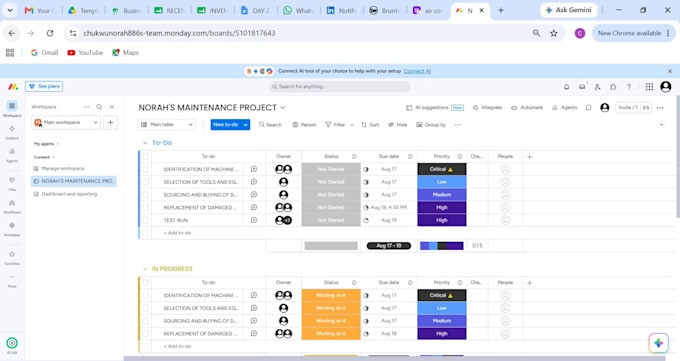This screenshot has height=361, width=680.
Task: Click the Search for anything field
Action: [x=339, y=87]
